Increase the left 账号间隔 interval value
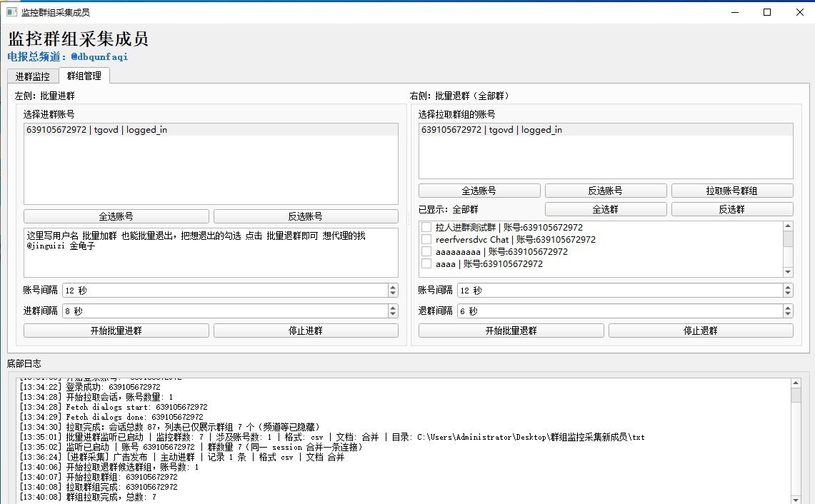 coord(392,287)
